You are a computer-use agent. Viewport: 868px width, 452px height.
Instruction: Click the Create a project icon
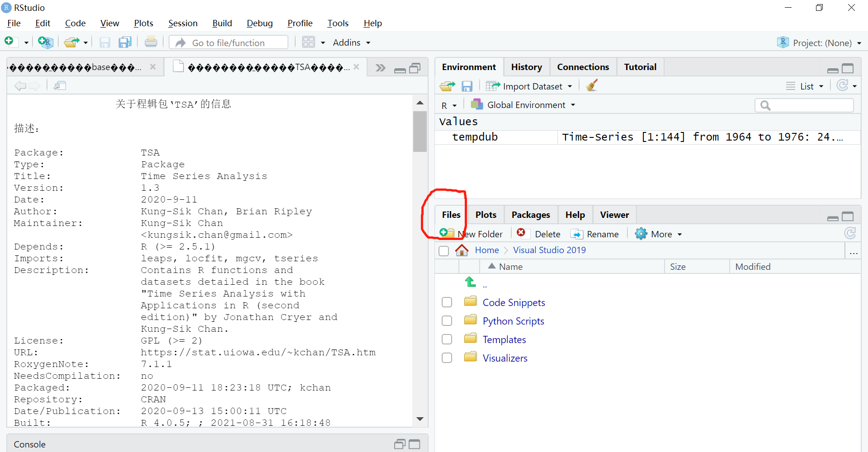46,42
